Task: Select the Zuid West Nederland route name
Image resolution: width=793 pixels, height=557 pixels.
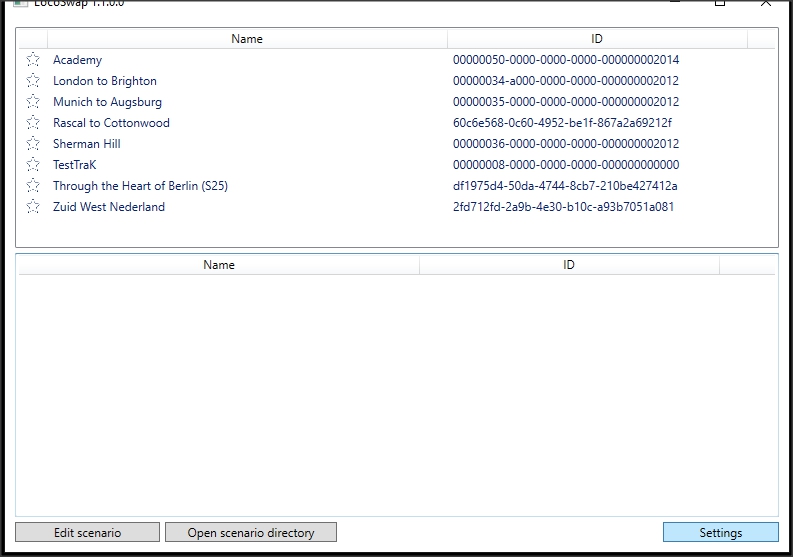Action: click(109, 207)
